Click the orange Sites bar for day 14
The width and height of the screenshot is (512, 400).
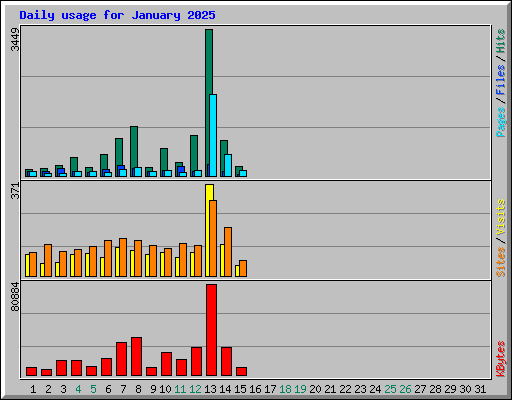coord(228,252)
